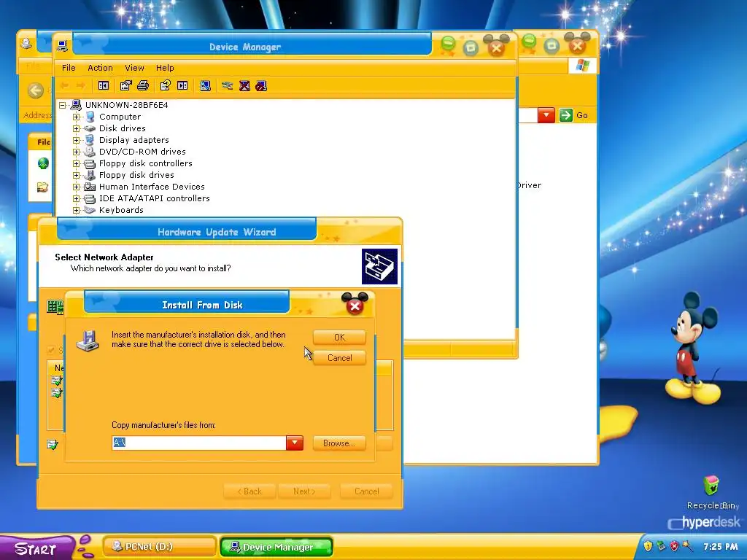This screenshot has height=560, width=747.
Task: Click the computer icon beside UNKNOWN-28BF6E4
Action: pyautogui.click(x=76, y=105)
